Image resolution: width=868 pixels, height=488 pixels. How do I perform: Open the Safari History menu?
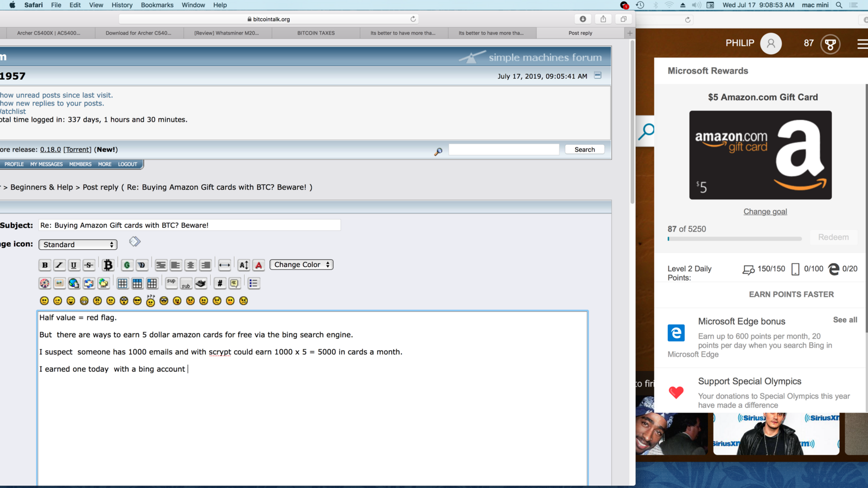point(122,5)
